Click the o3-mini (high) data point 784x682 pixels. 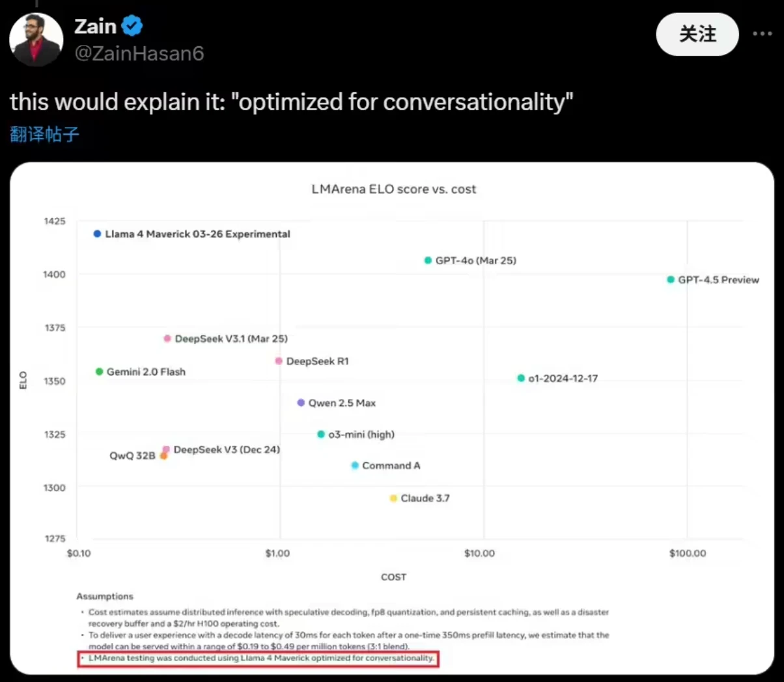pyautogui.click(x=321, y=434)
